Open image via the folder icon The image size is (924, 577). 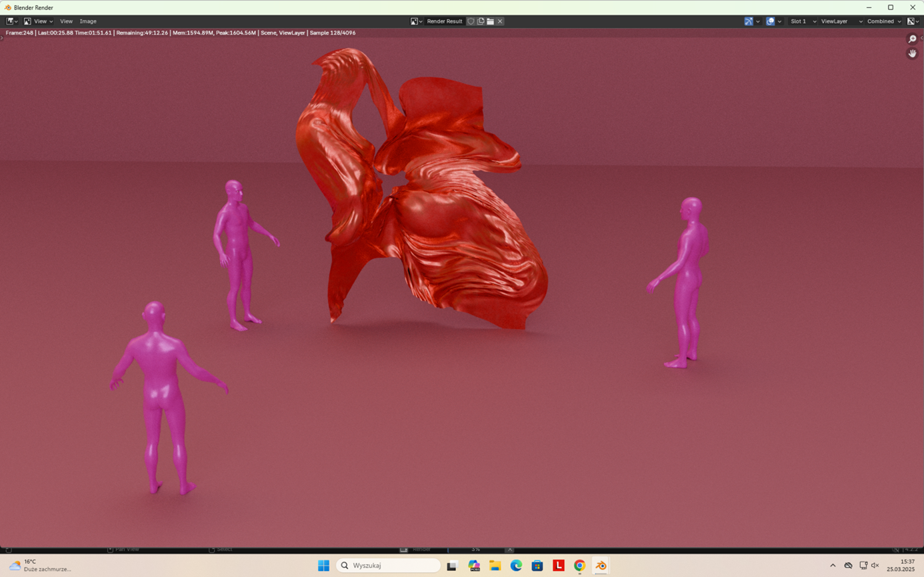point(490,21)
